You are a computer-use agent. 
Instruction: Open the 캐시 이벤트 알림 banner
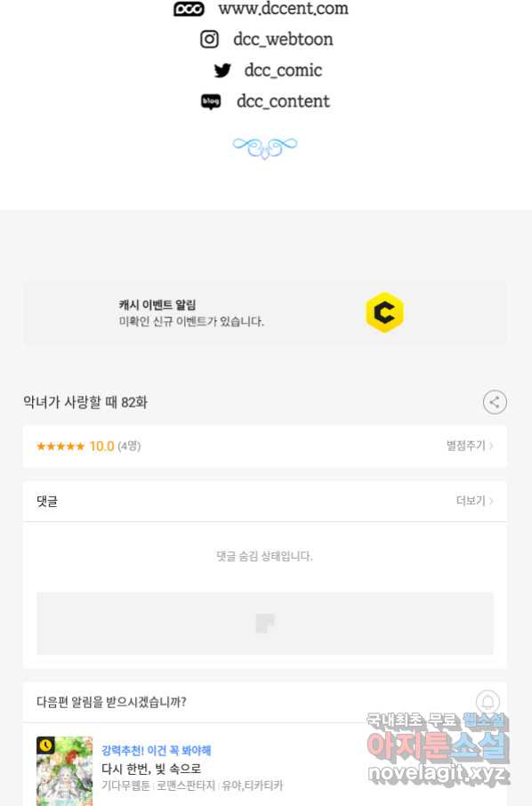[265, 313]
